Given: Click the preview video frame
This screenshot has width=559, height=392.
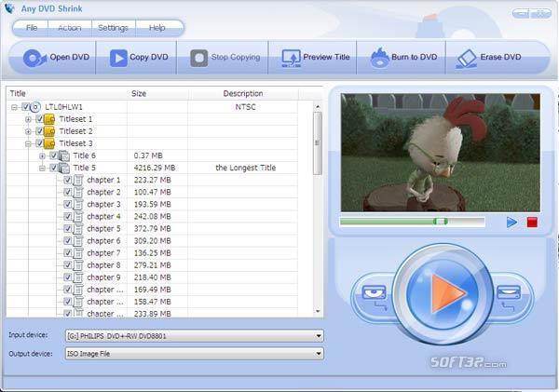Looking at the screenshot, I should (x=441, y=153).
